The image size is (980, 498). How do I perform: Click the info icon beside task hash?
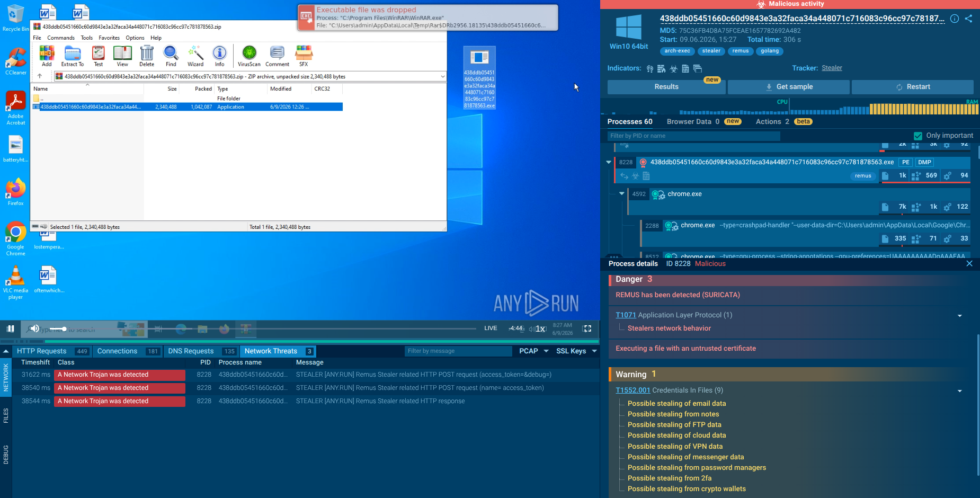click(x=955, y=19)
